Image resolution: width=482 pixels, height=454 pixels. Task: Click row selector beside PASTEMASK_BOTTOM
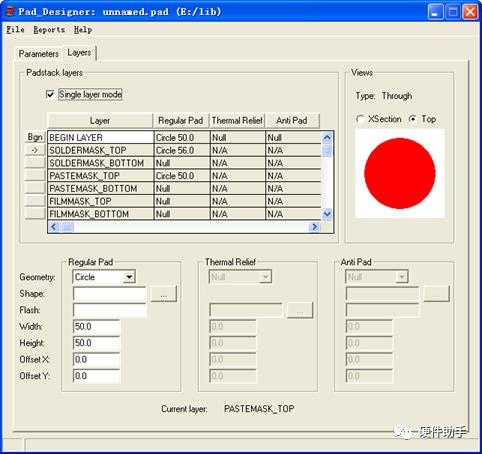(35, 188)
